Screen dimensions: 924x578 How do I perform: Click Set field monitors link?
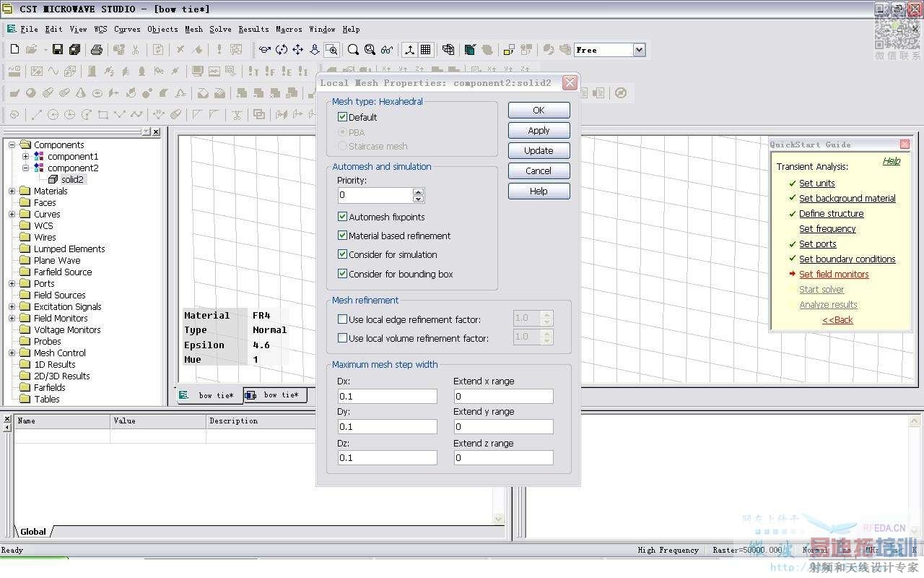click(x=834, y=274)
